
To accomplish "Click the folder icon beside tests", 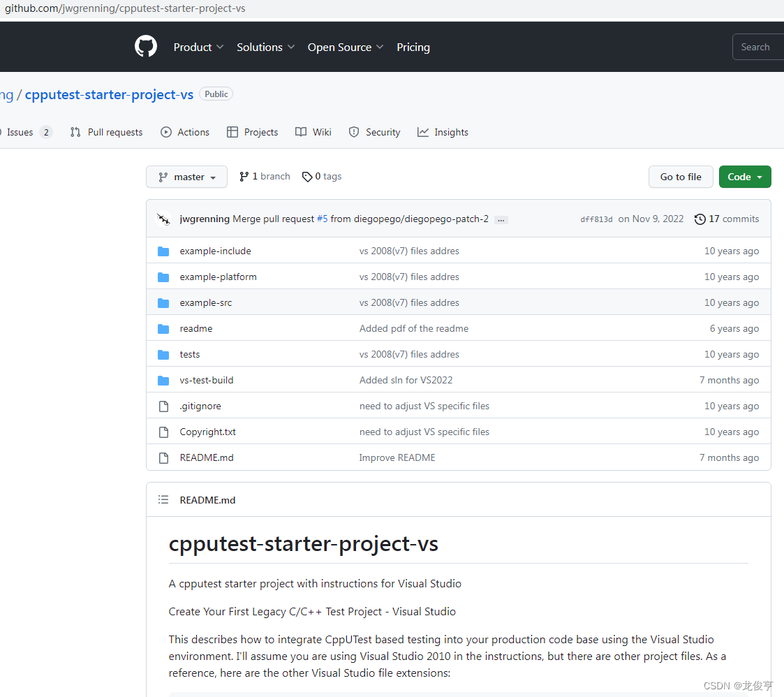I will 163,355.
